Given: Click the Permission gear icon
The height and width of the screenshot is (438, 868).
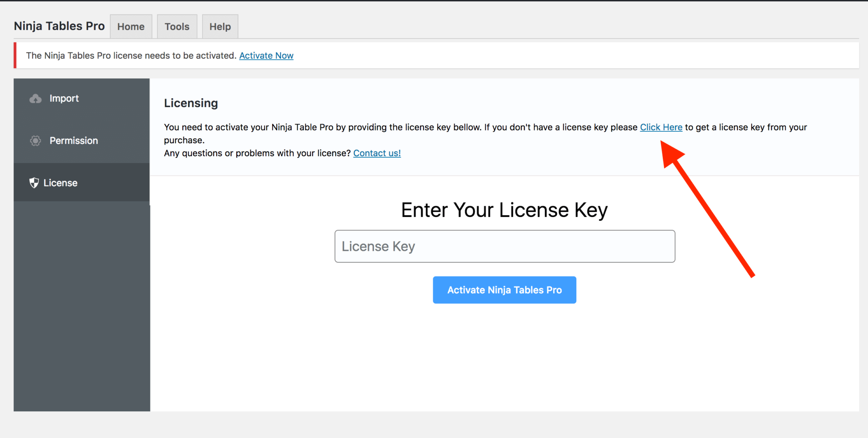Looking at the screenshot, I should 36,141.
